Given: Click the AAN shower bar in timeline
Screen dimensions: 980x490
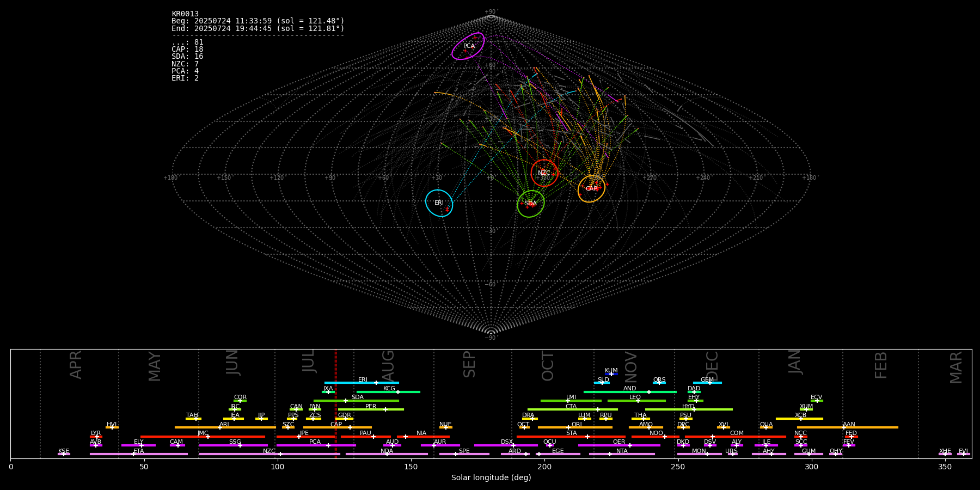Looking at the screenshot, I should 848,427.
